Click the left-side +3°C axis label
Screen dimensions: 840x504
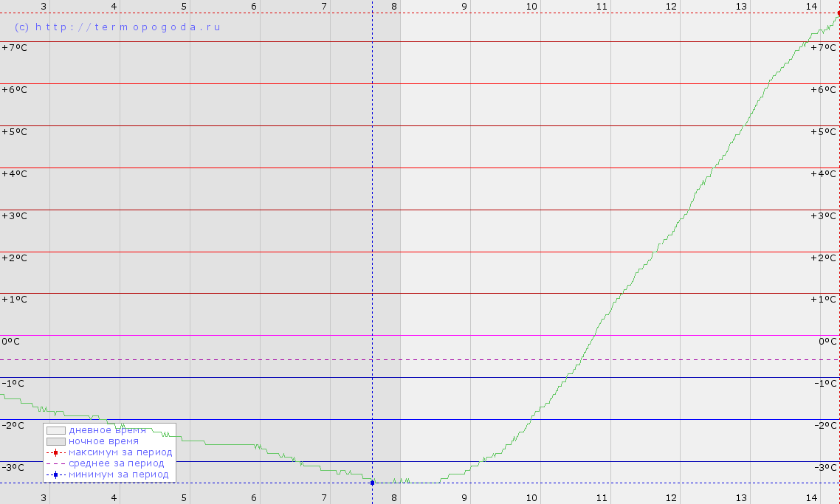click(13, 216)
